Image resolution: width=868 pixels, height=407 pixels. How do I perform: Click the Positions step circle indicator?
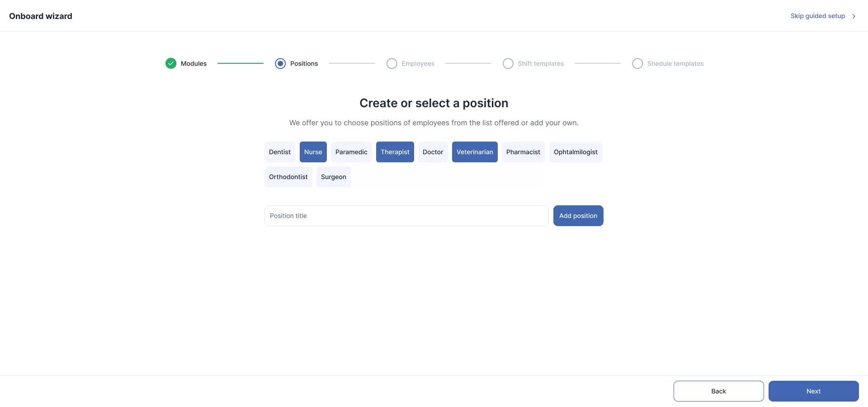pyautogui.click(x=280, y=63)
